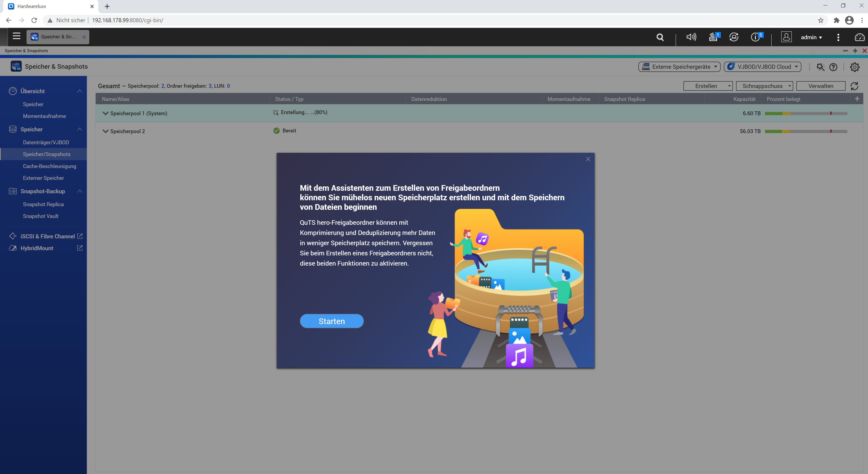
Task: Collapse the Übersicht sidebar section
Action: [80, 91]
